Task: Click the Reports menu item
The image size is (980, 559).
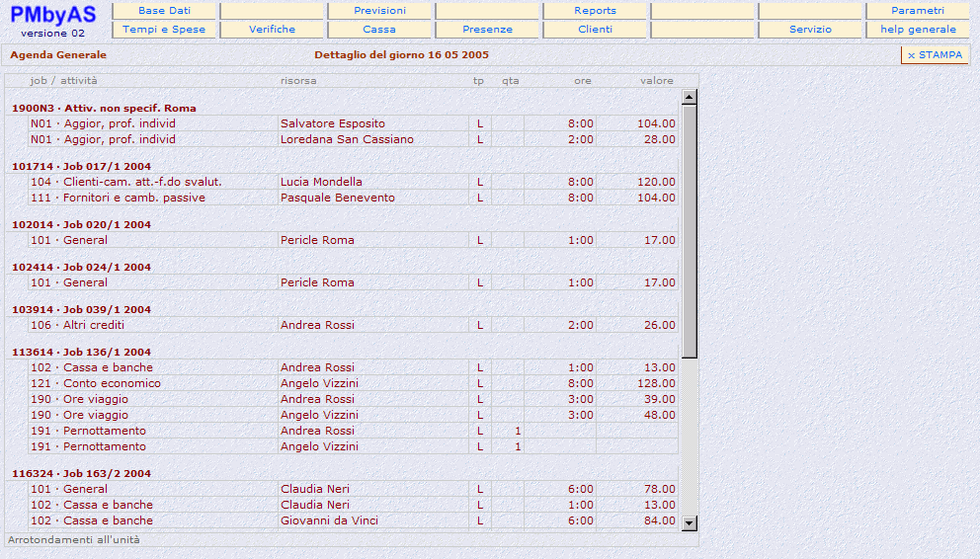Action: click(595, 11)
